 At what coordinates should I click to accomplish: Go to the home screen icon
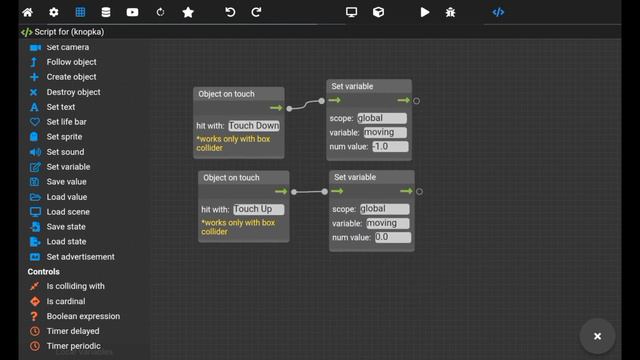28,12
